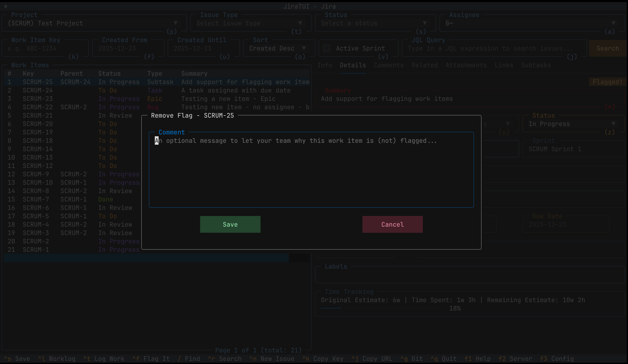628x364 pixels.
Task: Click f2 Server in the footer
Action: pyautogui.click(x=515, y=359)
